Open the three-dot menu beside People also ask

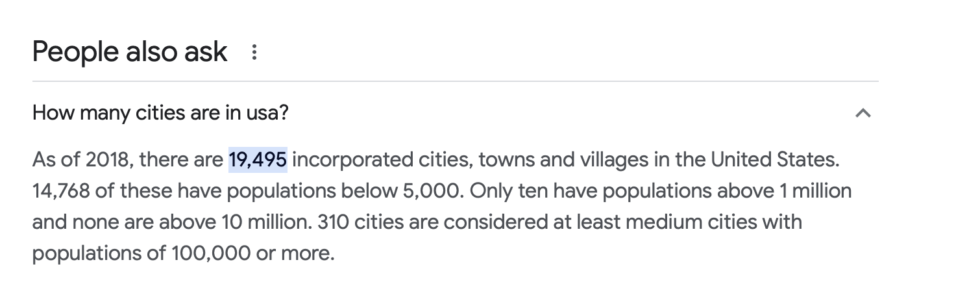(254, 52)
